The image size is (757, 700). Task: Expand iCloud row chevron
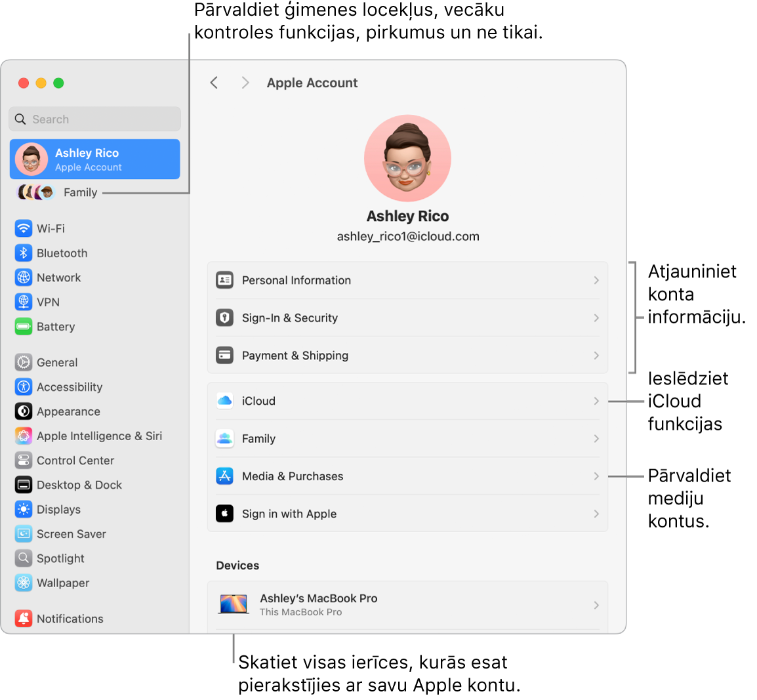tap(596, 401)
